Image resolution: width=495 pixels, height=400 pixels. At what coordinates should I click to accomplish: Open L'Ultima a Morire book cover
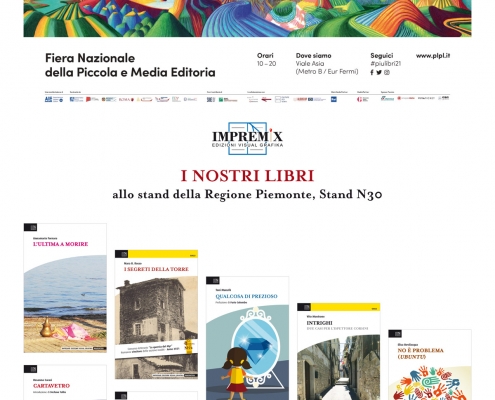65,288
